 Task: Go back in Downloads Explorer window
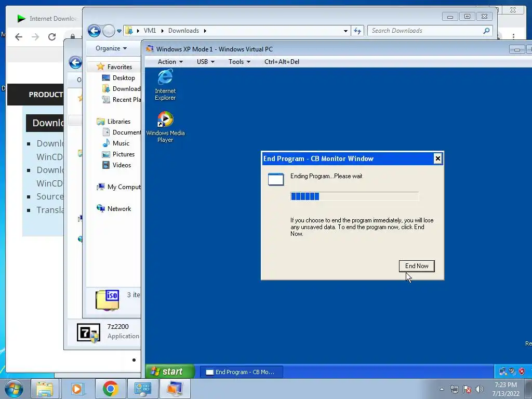[95, 31]
